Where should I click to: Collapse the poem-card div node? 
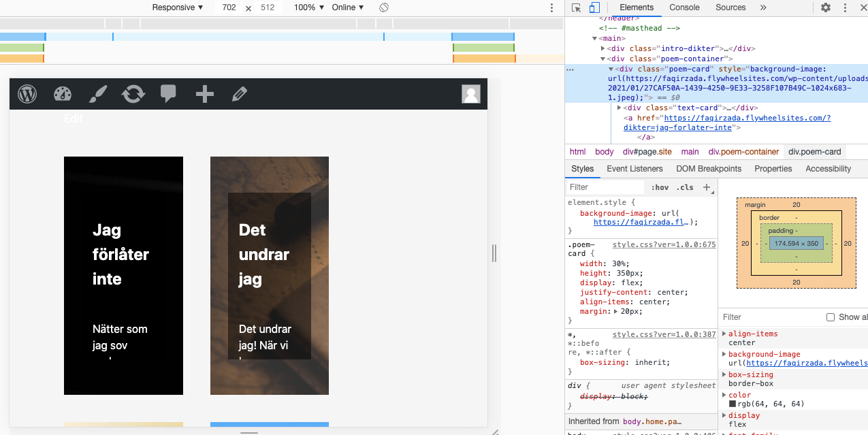point(611,69)
